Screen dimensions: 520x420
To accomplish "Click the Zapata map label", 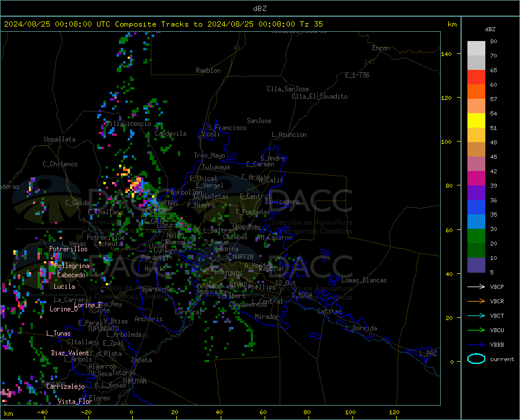I will (142, 360).
